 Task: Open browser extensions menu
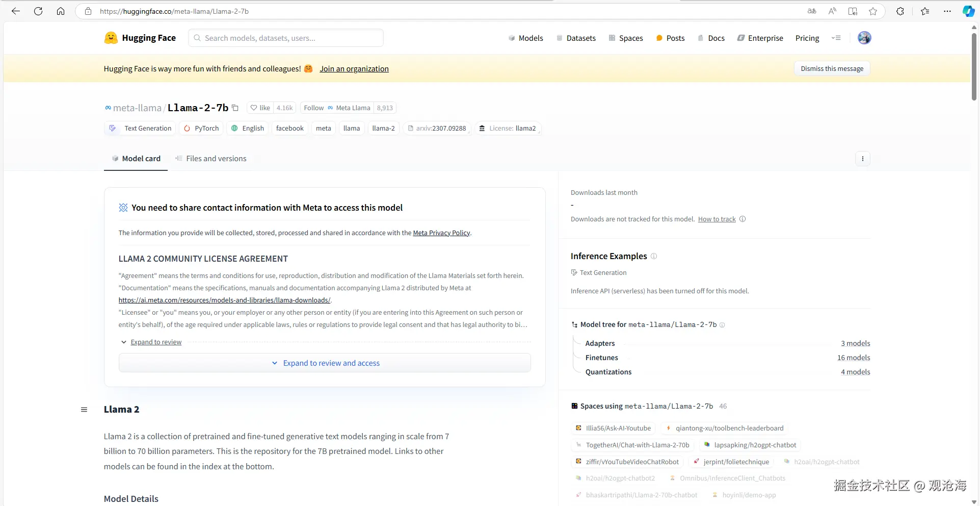pyautogui.click(x=900, y=11)
